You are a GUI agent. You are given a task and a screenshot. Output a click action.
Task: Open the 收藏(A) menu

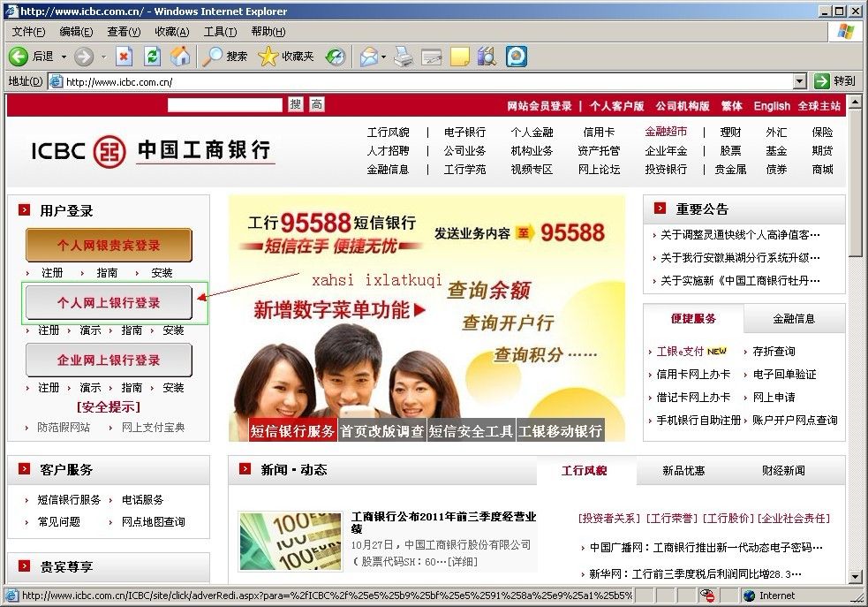172,32
